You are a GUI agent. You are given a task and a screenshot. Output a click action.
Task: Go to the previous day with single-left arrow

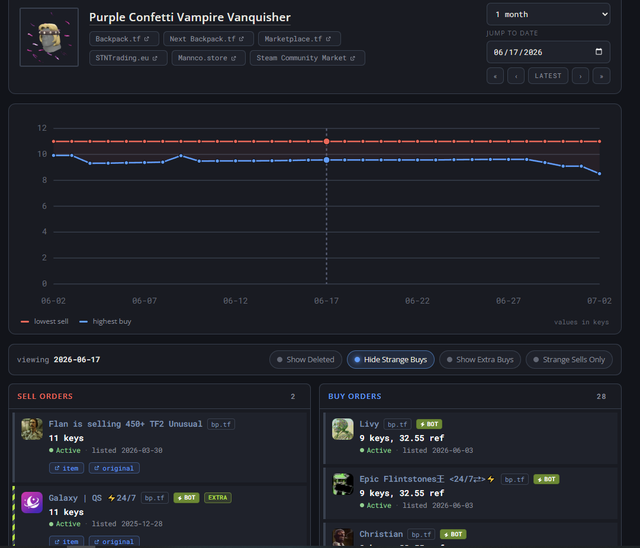(516, 76)
